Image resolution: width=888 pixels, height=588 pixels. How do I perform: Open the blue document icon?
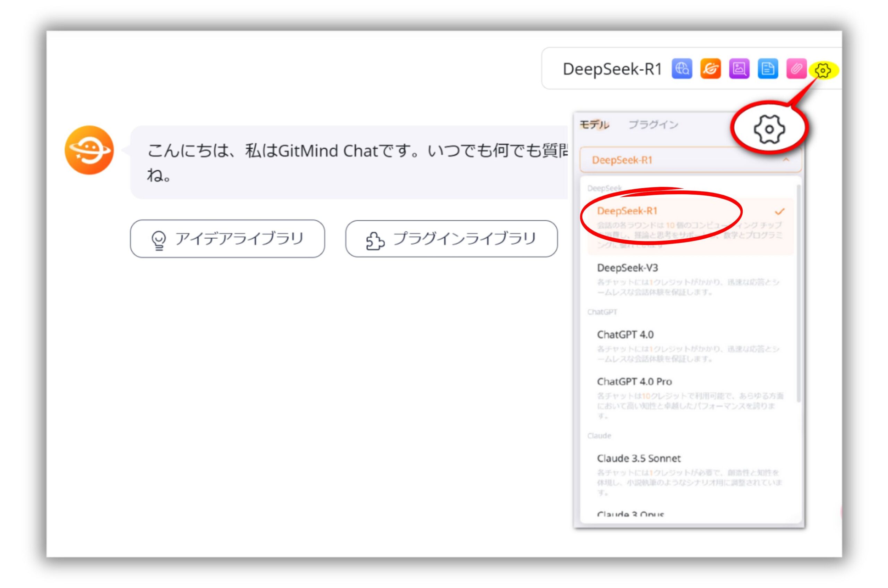point(768,69)
